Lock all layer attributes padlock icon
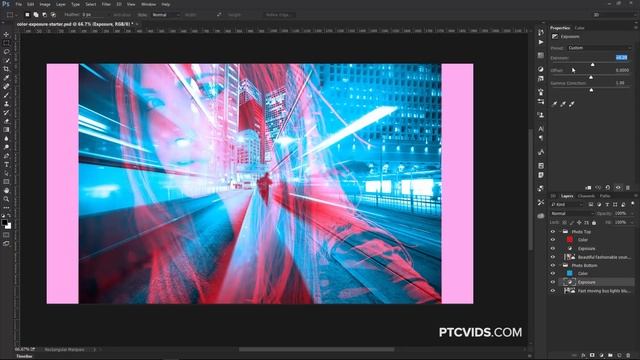Screen dimensions: 640x360 [594, 222]
